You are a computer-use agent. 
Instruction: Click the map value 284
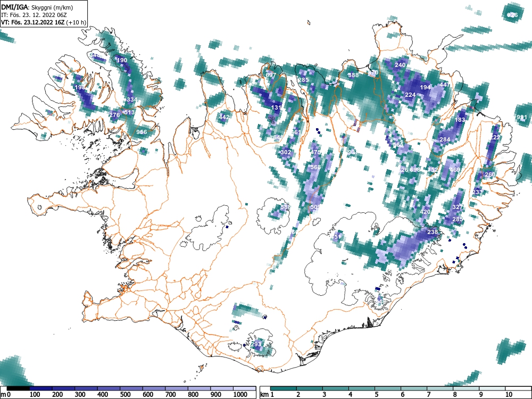coord(445,139)
